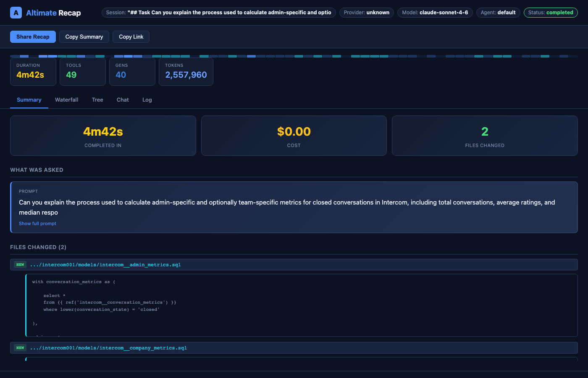Click Copy Link
The image size is (588, 378).
(131, 37)
